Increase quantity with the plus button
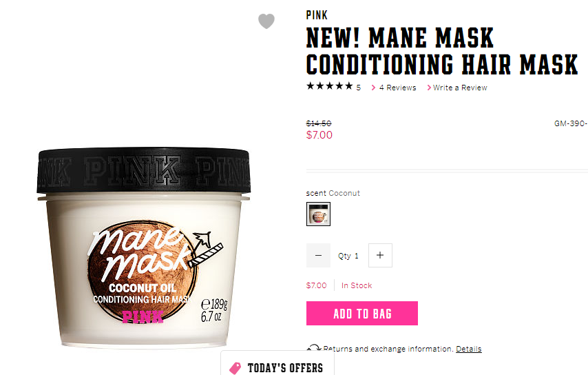Screen dimensions: 588x375 pyautogui.click(x=380, y=255)
